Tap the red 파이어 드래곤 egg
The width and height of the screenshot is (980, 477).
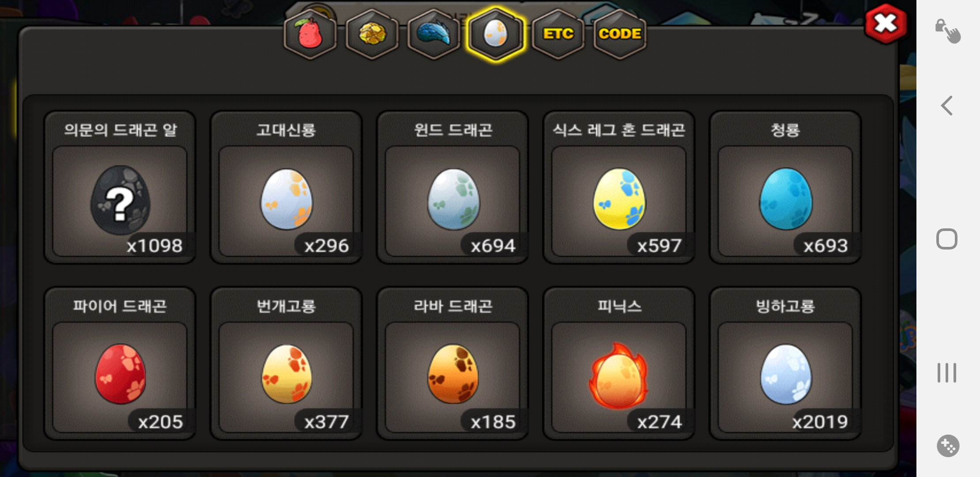(x=120, y=364)
